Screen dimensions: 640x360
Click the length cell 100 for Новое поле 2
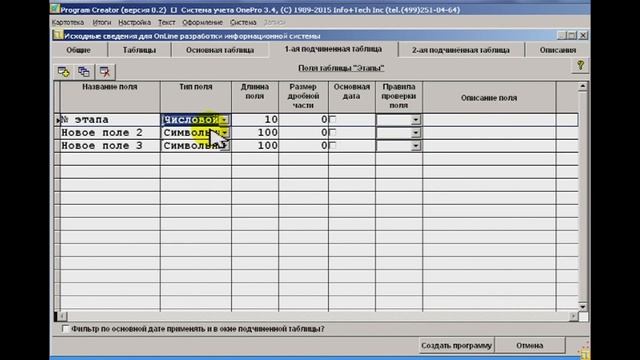click(x=255, y=133)
